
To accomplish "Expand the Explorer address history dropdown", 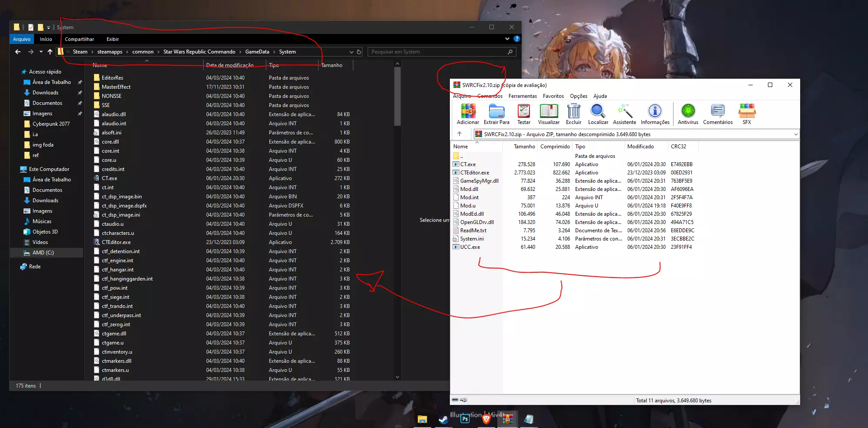I will (x=351, y=52).
